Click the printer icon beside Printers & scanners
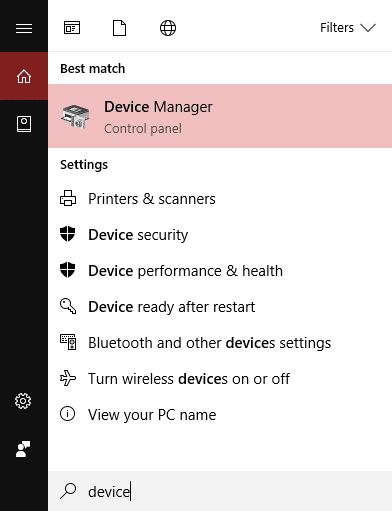This screenshot has height=511, width=392. [68, 198]
